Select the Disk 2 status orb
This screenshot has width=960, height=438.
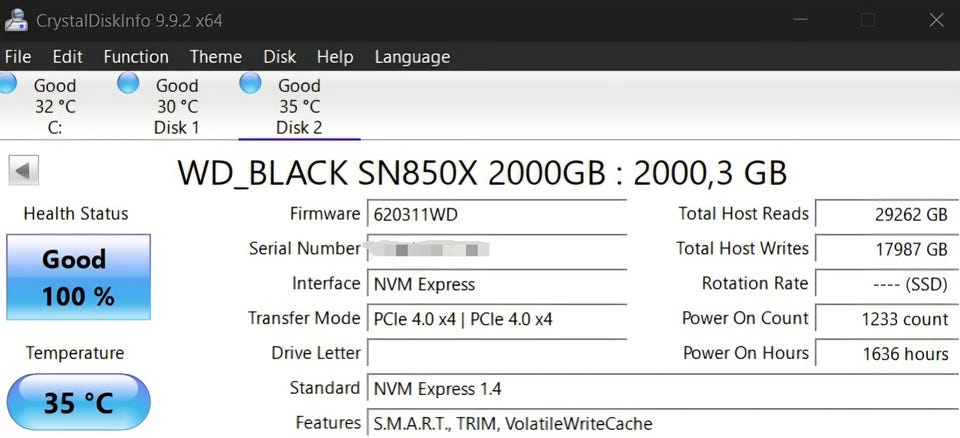[250, 83]
